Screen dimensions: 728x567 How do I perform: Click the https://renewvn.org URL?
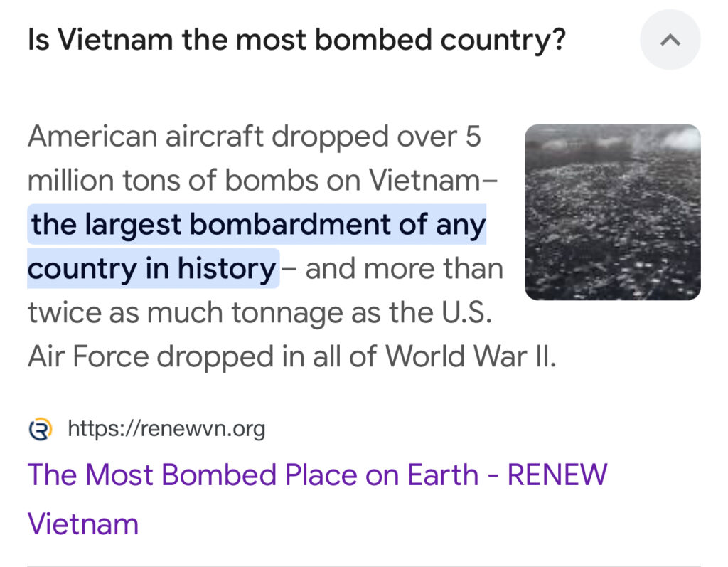(x=166, y=429)
